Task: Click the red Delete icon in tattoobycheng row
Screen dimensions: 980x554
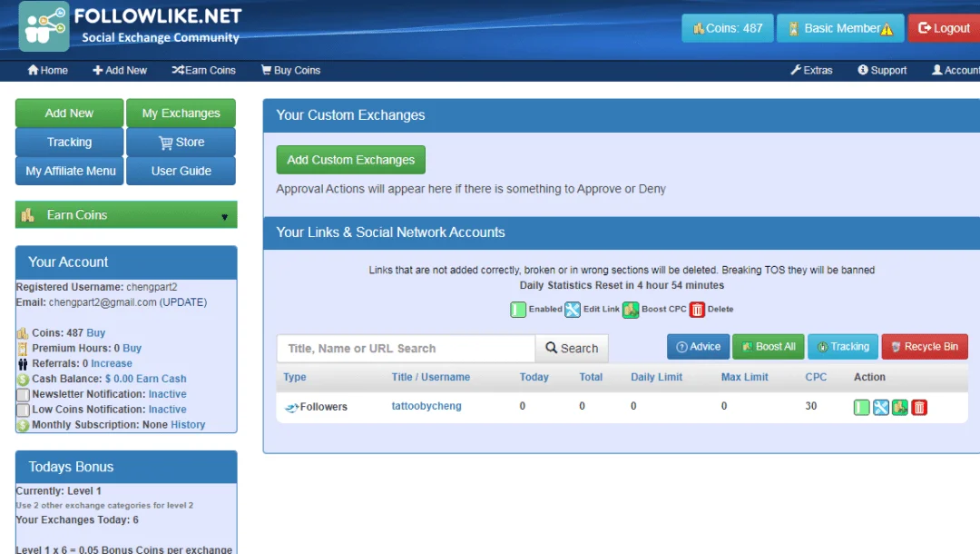Action: tap(919, 408)
